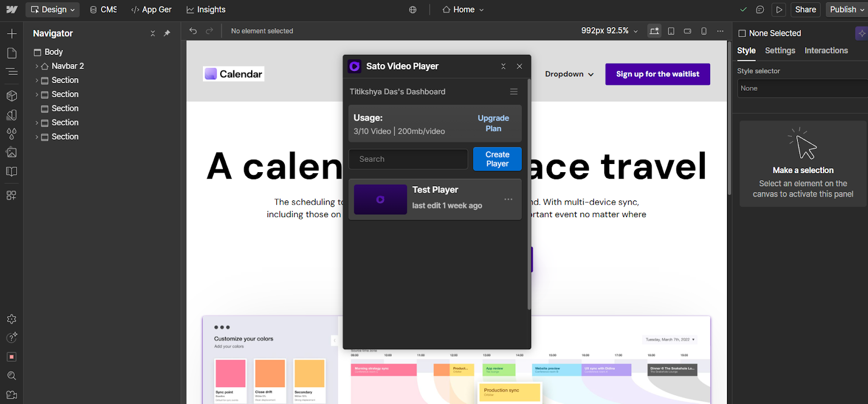Collapse the Navigator panel
868x404 pixels.
[153, 33]
